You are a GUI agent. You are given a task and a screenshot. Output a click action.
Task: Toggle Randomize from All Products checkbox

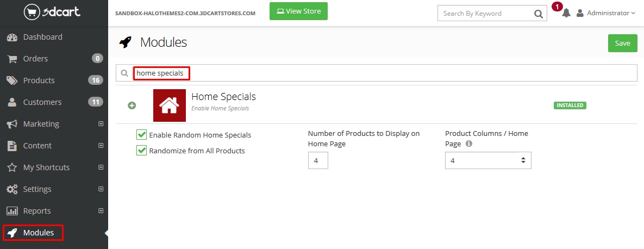click(142, 151)
